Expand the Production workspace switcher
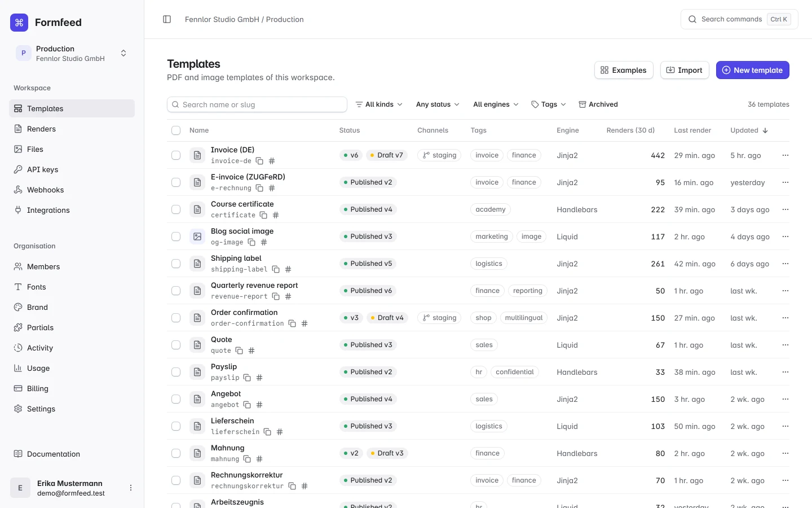This screenshot has height=508, width=812. point(72,54)
